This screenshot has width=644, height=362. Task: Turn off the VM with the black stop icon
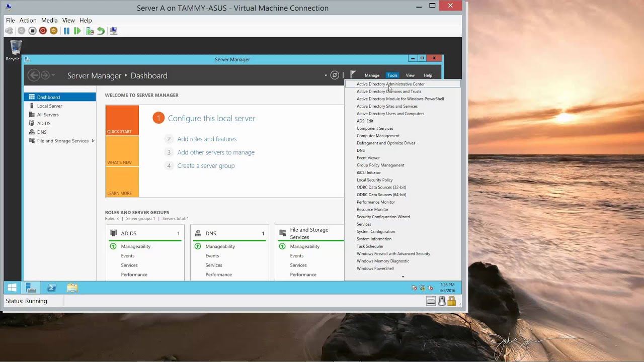[x=32, y=31]
